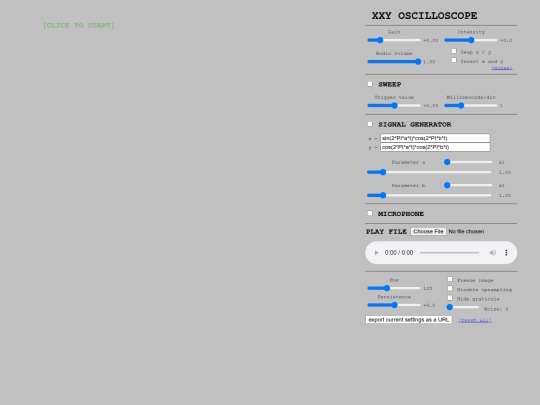The width and height of the screenshot is (540, 405).
Task: Click the Intensity slider
Action: click(x=471, y=40)
